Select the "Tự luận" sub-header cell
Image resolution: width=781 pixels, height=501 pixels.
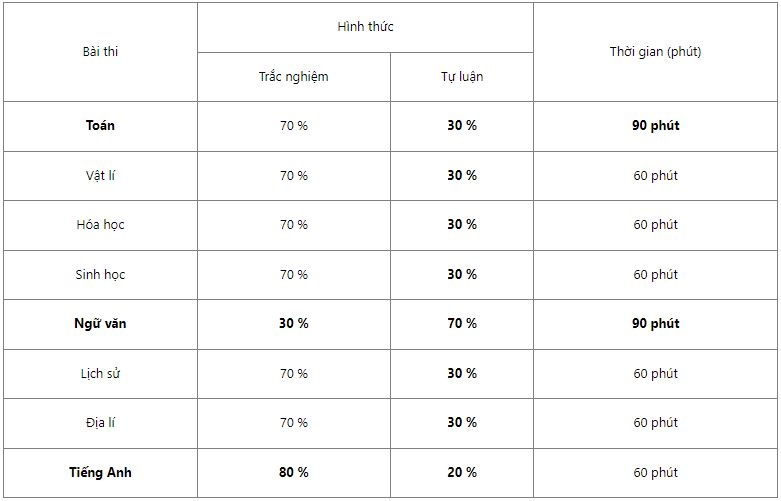tap(461, 77)
